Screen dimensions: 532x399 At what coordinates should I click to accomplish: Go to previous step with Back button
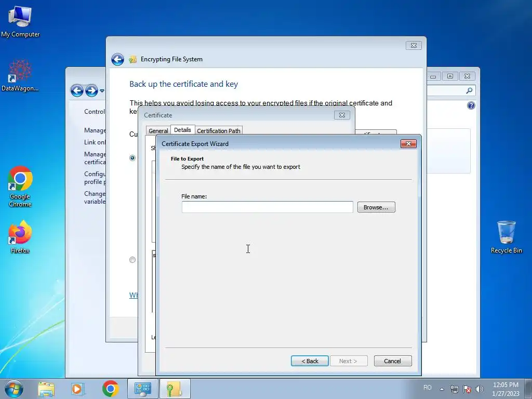[x=310, y=361]
